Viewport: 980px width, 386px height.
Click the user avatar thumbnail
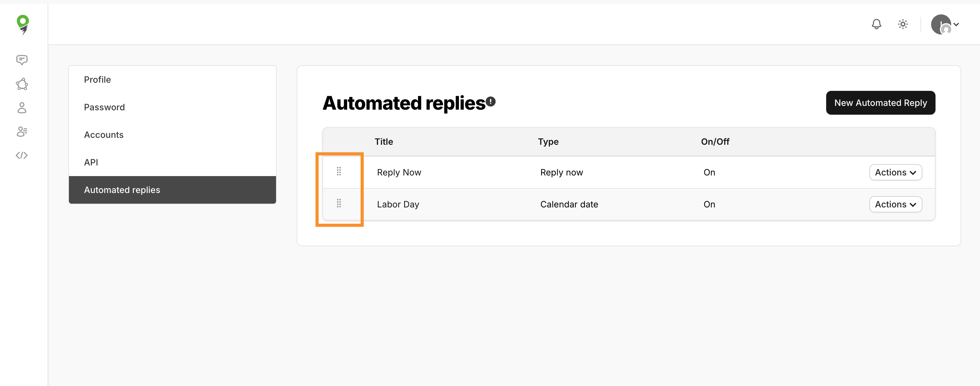click(x=941, y=24)
